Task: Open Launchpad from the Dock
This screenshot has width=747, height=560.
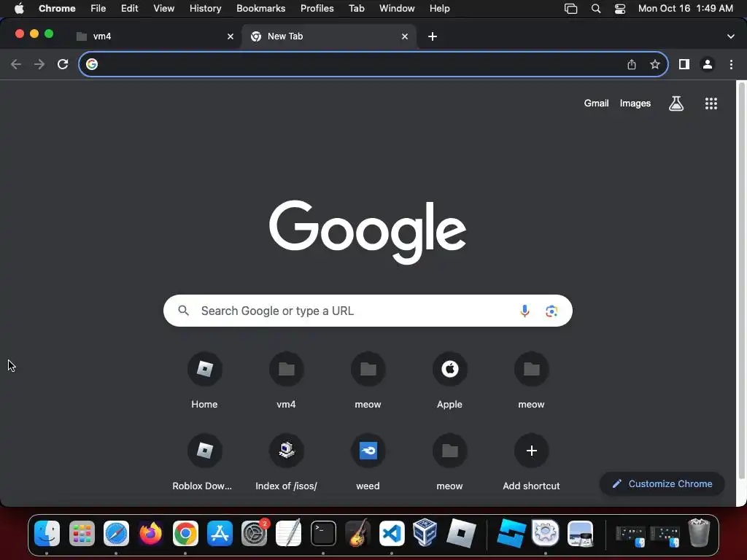Action: point(82,533)
